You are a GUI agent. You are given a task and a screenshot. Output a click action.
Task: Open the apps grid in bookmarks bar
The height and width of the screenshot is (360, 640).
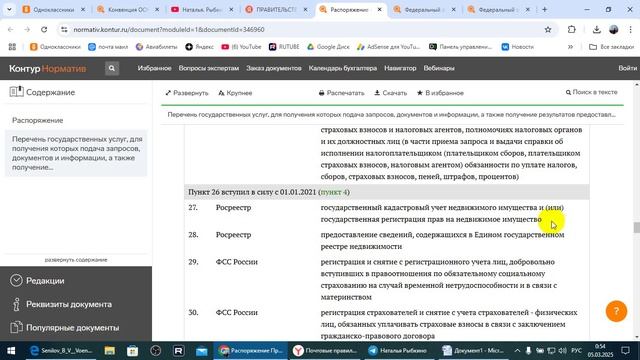[x=12, y=47]
